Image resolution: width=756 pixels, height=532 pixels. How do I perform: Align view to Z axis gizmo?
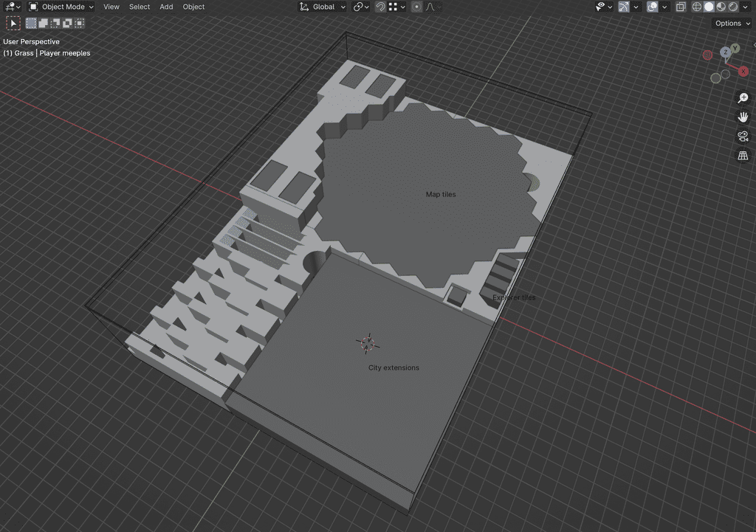coord(725,52)
